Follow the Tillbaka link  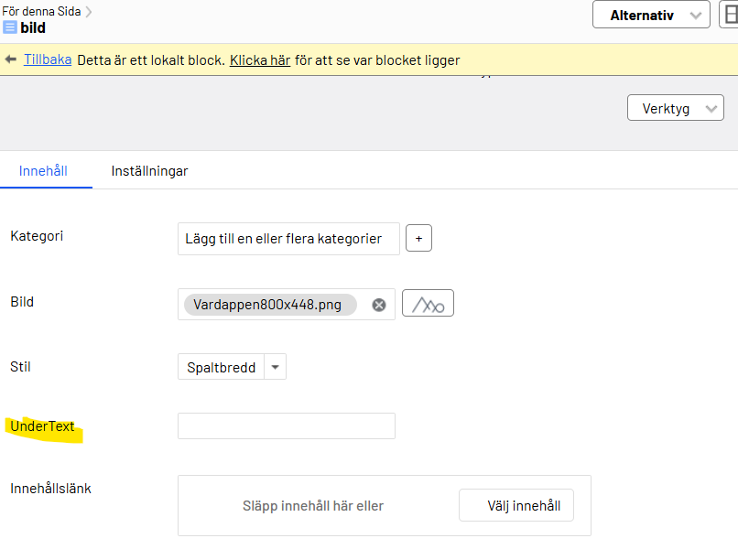[48, 59]
